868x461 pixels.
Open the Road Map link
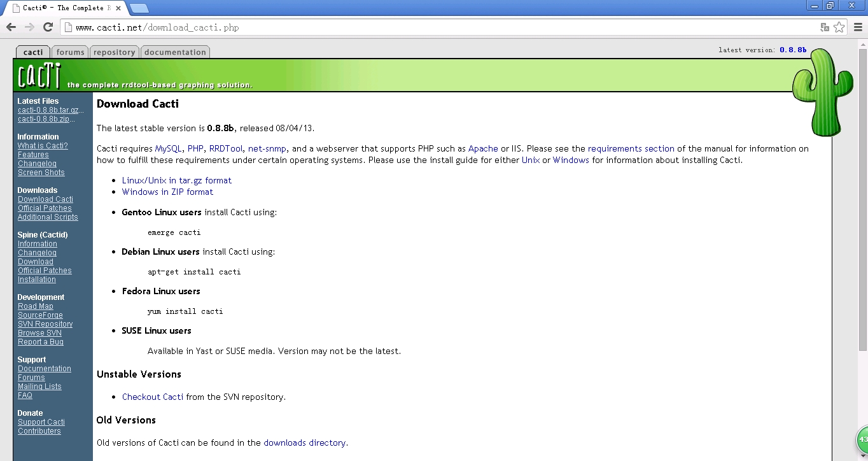tap(36, 306)
